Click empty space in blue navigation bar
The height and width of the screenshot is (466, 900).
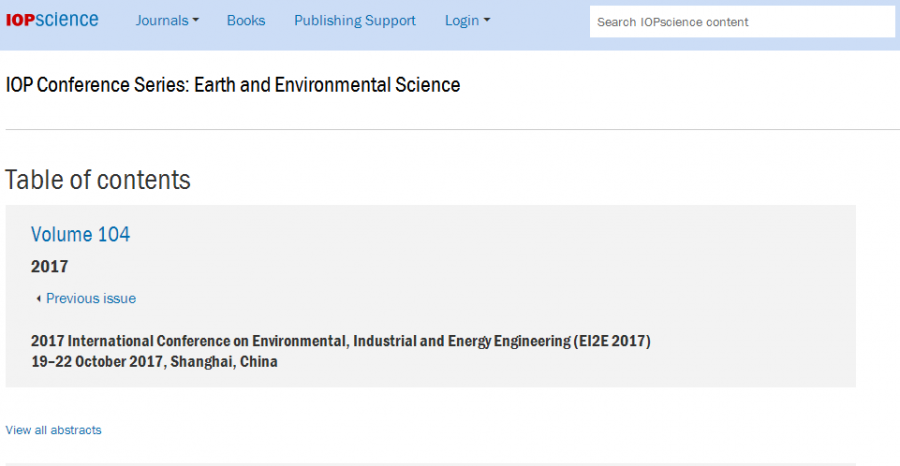pos(540,21)
